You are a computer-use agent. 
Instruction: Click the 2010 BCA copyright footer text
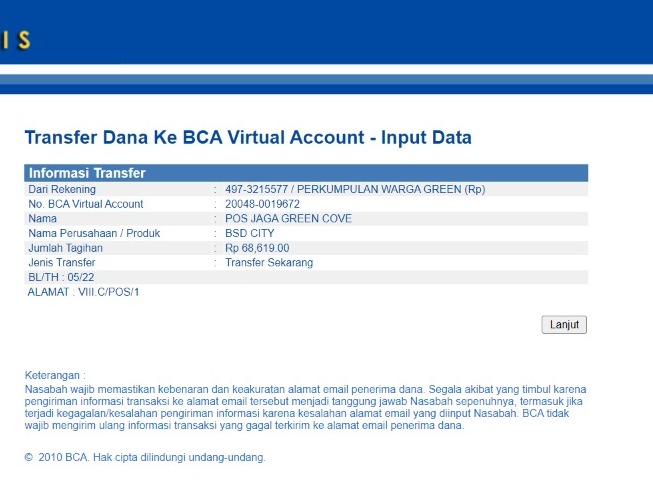click(145, 458)
